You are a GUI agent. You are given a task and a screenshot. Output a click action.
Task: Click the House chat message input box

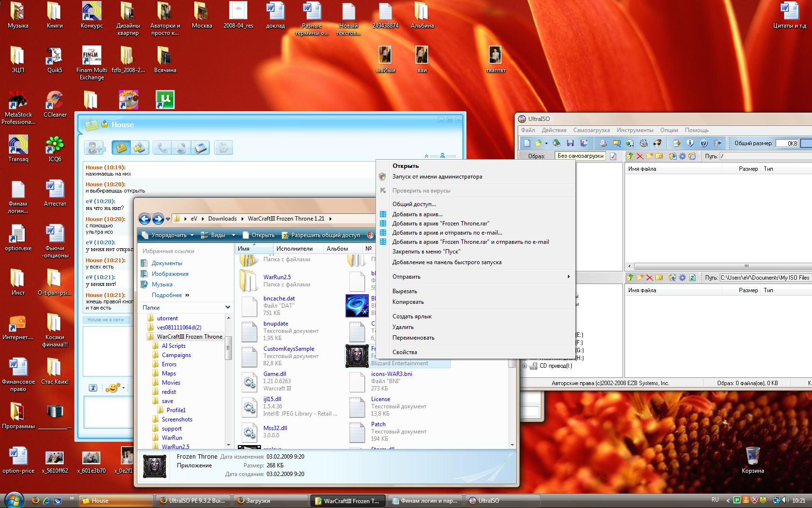click(108, 412)
